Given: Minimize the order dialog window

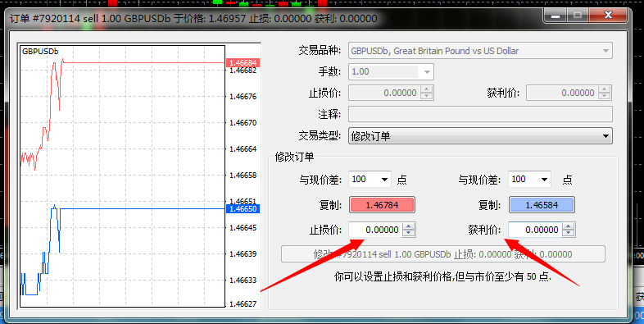Looking at the screenshot, I should coord(556,16).
